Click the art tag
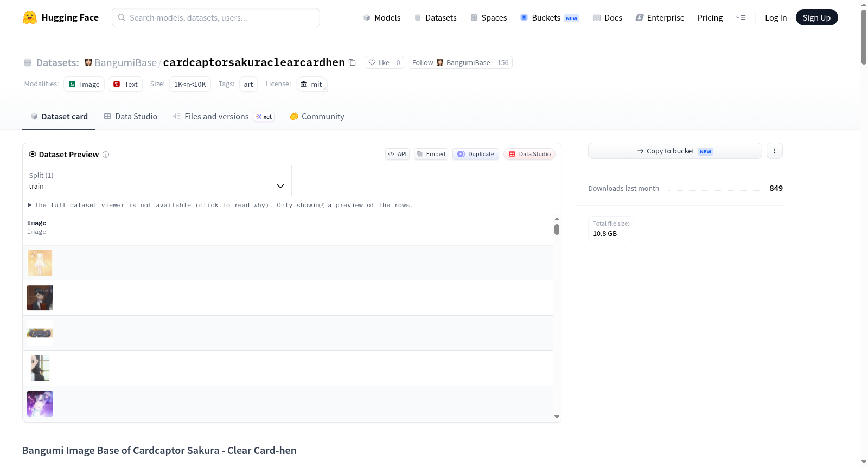The image size is (868, 467). (248, 84)
